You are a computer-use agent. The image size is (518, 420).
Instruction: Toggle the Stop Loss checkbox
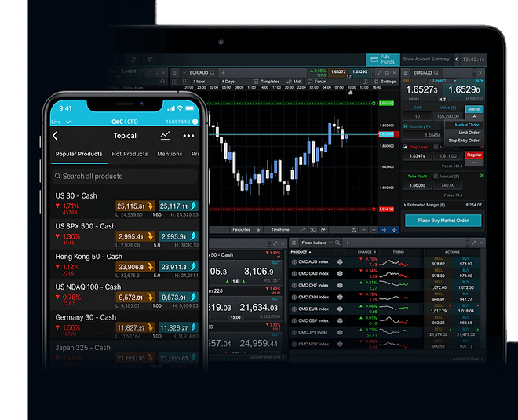(407, 147)
